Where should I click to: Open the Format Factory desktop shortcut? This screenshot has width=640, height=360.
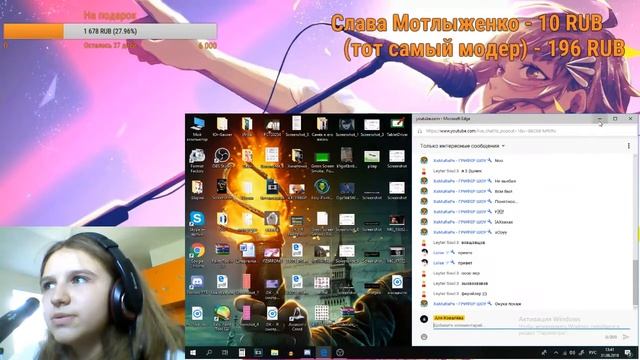[197, 161]
